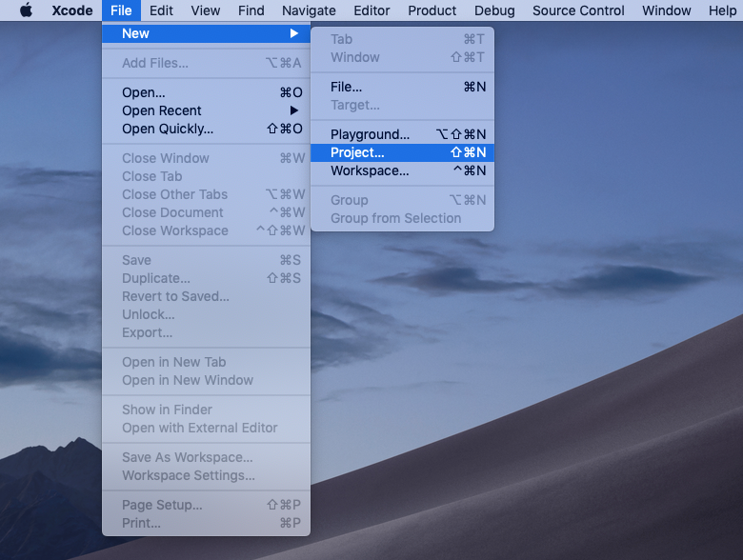
Task: Click the Workspace Settings... entry
Action: click(206, 475)
